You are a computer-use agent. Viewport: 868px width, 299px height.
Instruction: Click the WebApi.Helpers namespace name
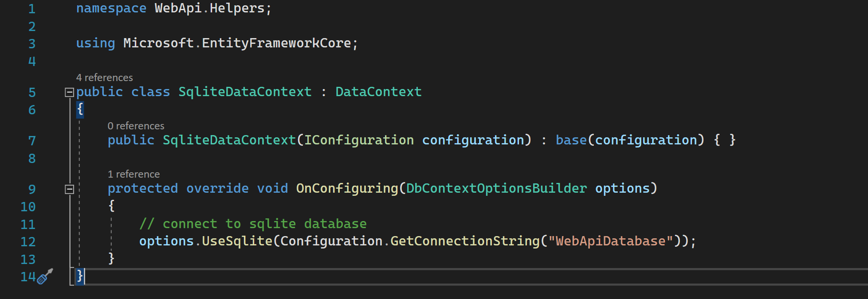coord(209,8)
